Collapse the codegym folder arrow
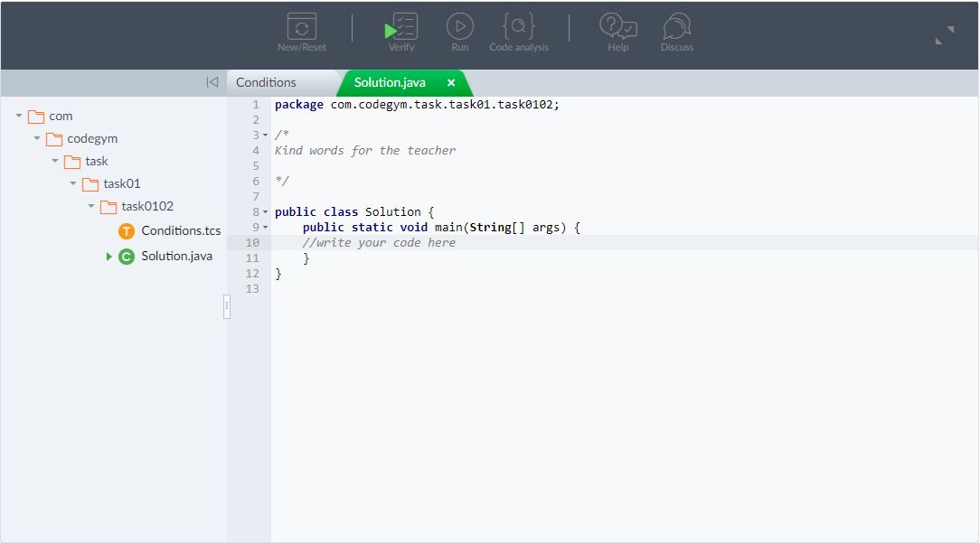Viewport: 980px width, 543px height. click(37, 138)
